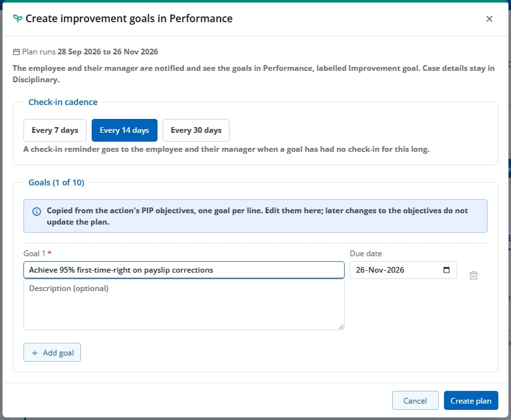Select Every 14 days cadence

coord(125,130)
